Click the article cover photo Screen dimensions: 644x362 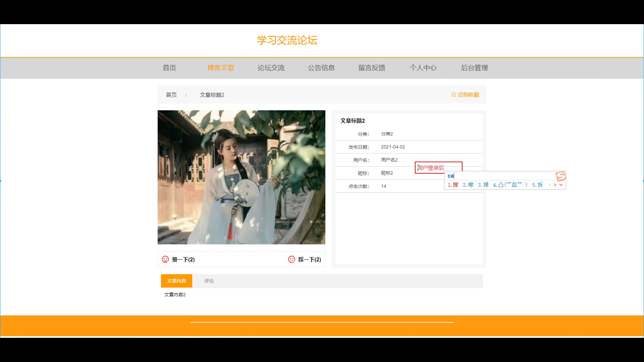click(x=241, y=177)
